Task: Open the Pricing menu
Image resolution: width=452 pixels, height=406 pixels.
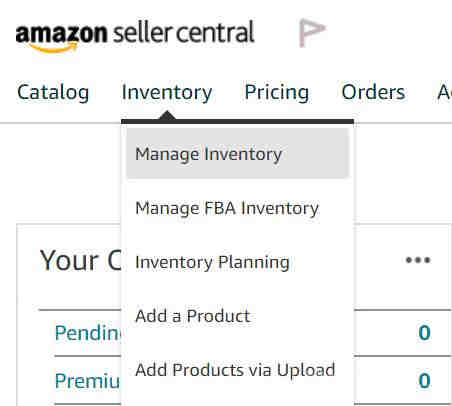Action: (277, 92)
